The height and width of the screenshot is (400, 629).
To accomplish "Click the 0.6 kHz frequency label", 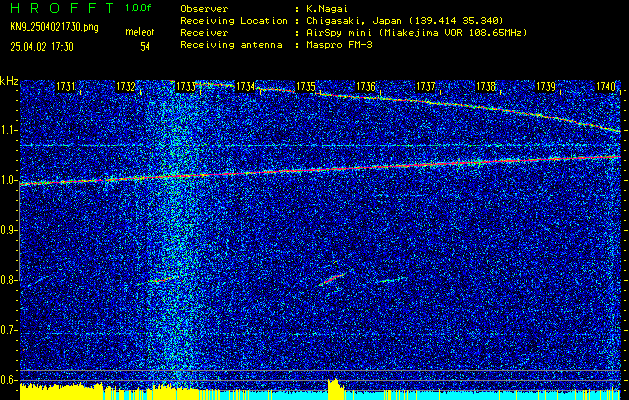I will click(x=8, y=380).
